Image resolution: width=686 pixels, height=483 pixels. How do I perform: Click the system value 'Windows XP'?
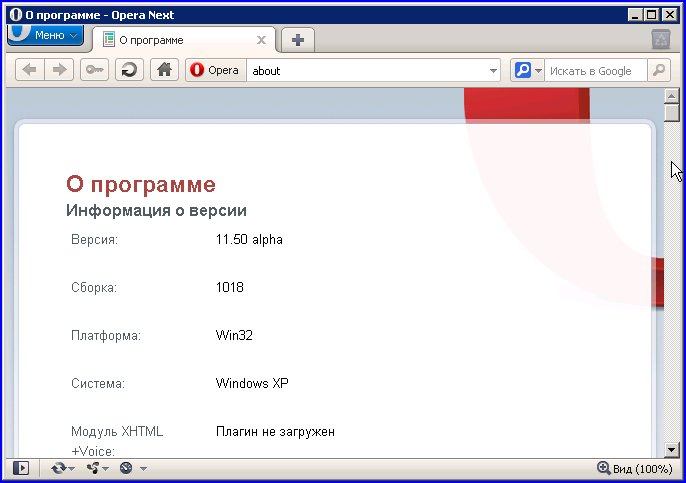(252, 383)
